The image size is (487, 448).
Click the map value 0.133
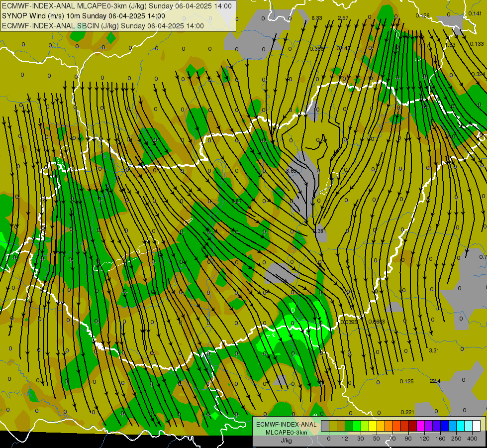477,44
